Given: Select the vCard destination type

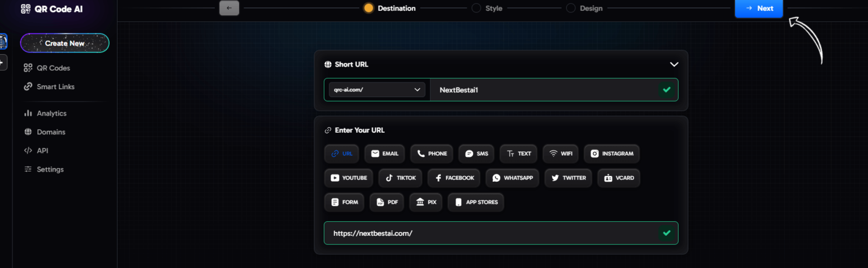Looking at the screenshot, I should coord(619,178).
